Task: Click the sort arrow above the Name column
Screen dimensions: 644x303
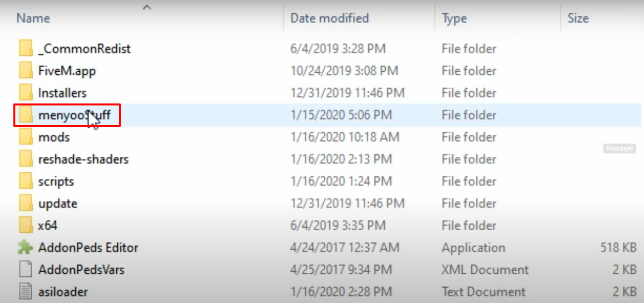Action: pyautogui.click(x=147, y=7)
